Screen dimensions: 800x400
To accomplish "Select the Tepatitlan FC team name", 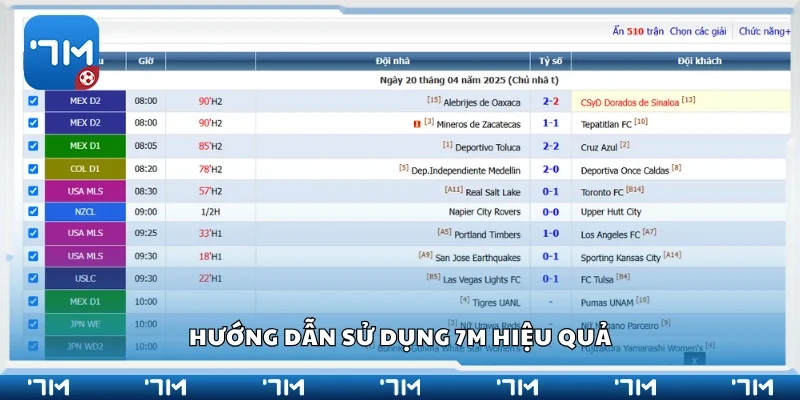I will (606, 124).
